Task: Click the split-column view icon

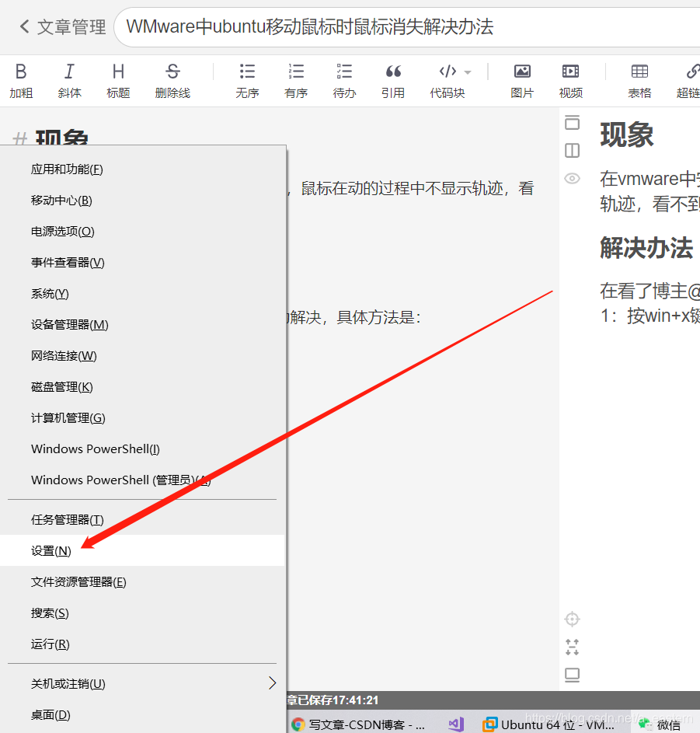Action: (x=572, y=151)
